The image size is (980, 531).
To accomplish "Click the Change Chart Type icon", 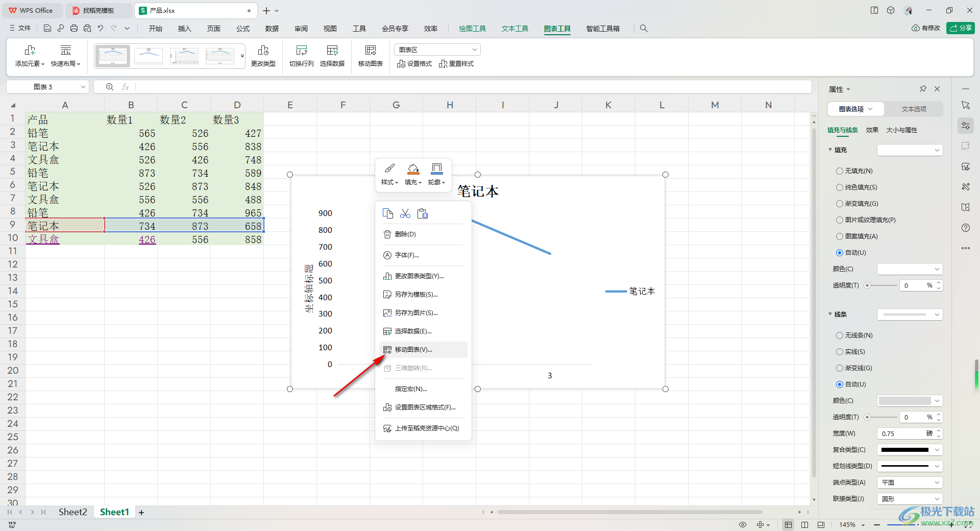I will click(263, 50).
